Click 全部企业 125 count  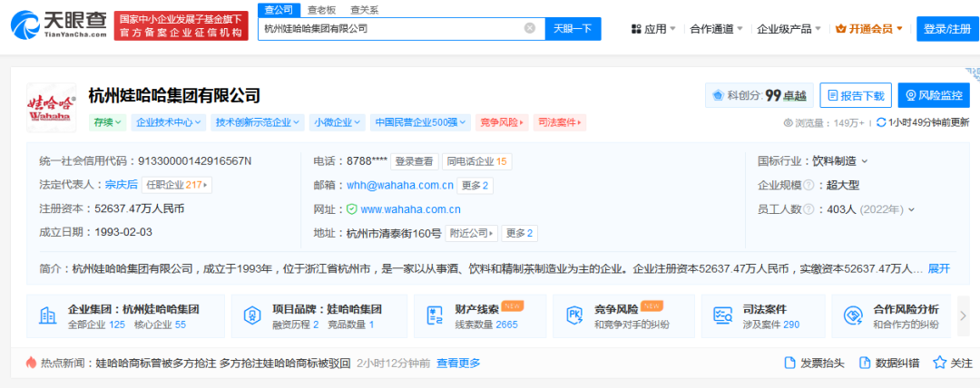tap(97, 325)
